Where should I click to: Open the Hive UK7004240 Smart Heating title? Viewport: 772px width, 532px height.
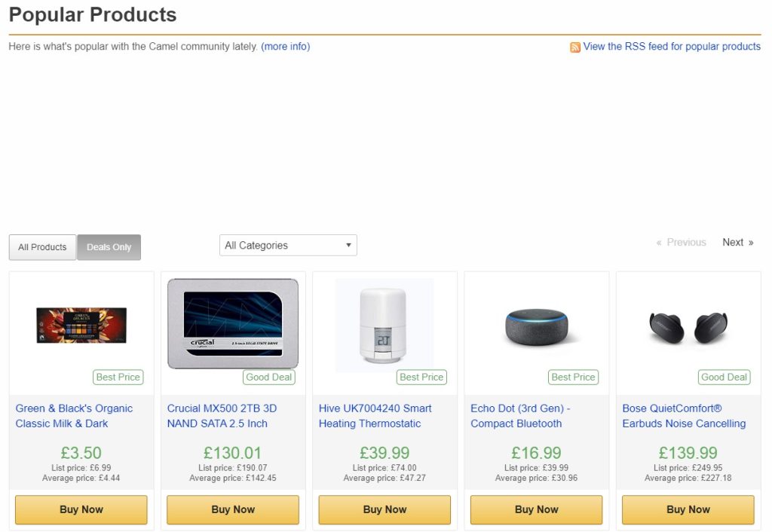coord(375,416)
